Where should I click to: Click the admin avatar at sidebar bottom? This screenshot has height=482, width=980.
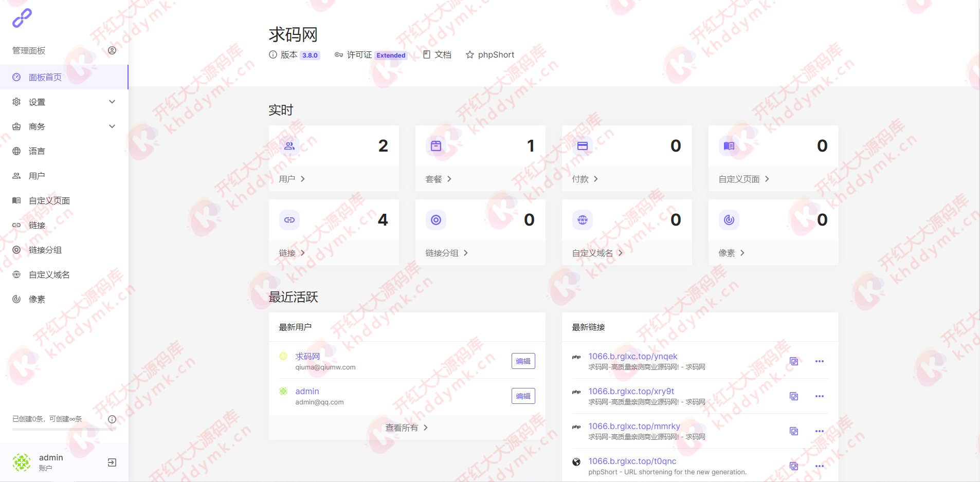pyautogui.click(x=22, y=462)
